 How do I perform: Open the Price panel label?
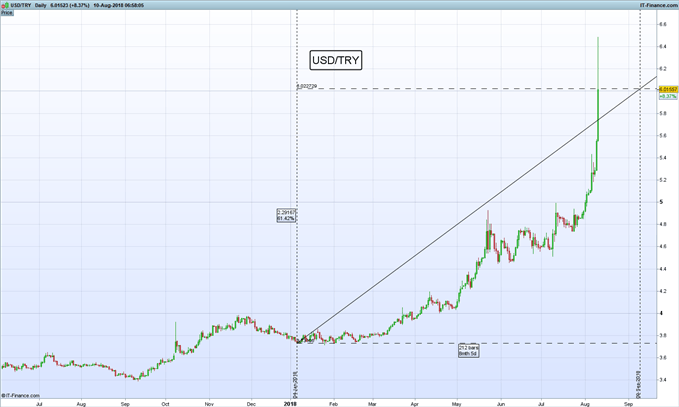point(7,13)
